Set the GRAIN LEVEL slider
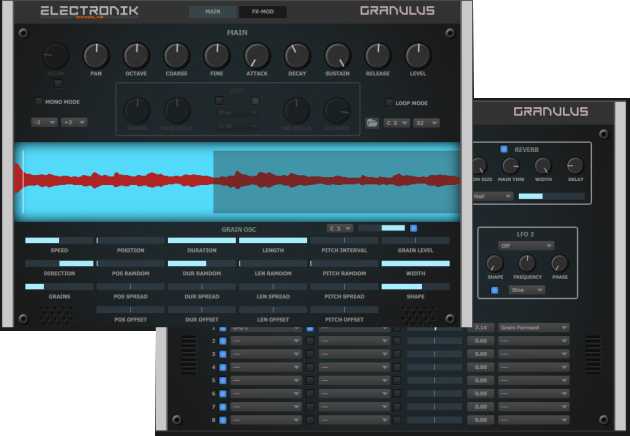The height and width of the screenshot is (436, 630). [415, 240]
